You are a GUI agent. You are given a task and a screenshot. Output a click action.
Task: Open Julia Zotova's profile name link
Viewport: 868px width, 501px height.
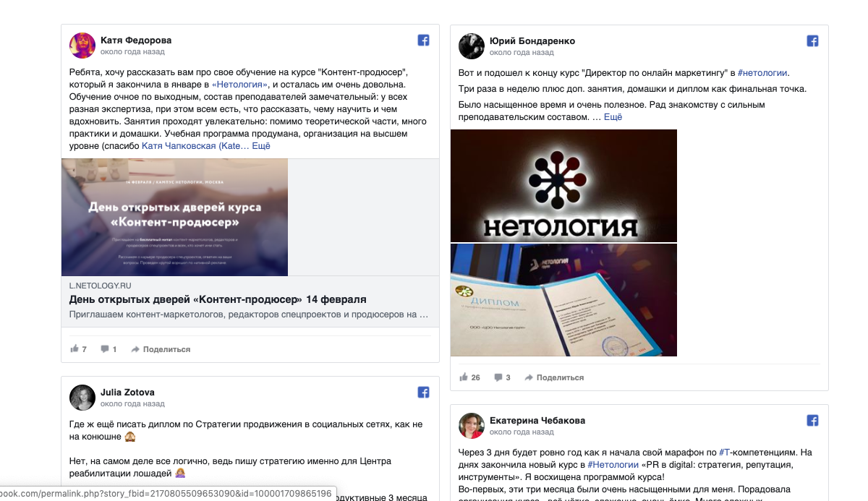[x=127, y=393]
